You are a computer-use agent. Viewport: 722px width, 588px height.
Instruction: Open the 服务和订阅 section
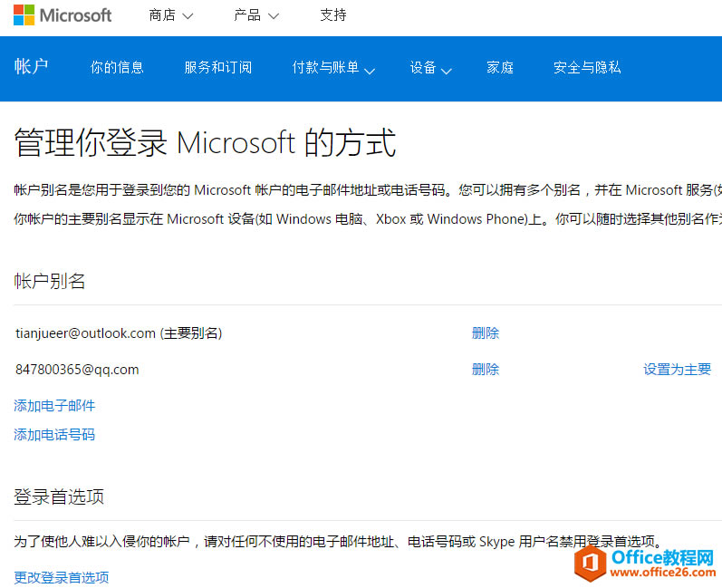218,68
